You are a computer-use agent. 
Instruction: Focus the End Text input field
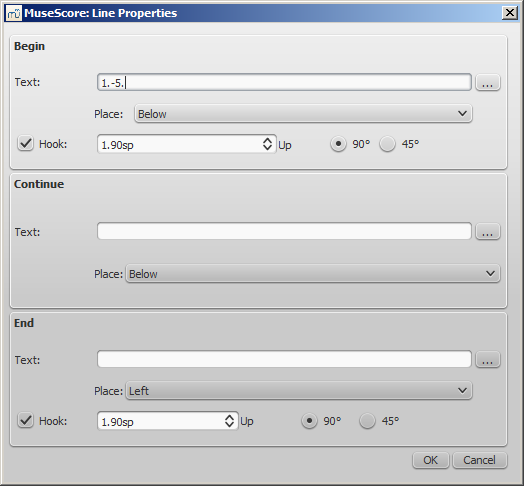(284, 359)
